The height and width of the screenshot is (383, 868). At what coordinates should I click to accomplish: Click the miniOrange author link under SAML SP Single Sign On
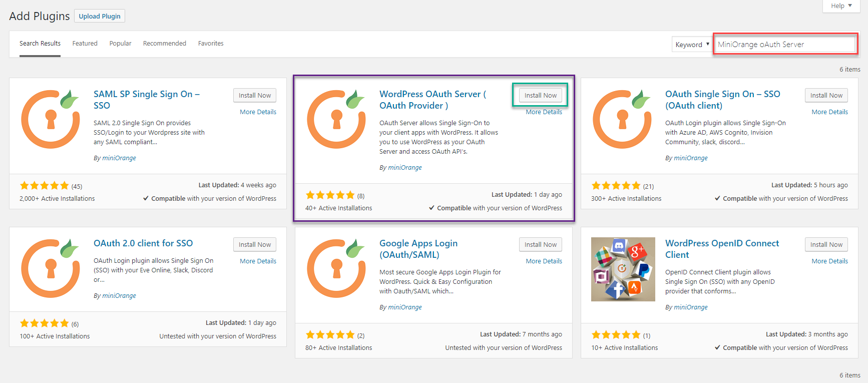[119, 158]
